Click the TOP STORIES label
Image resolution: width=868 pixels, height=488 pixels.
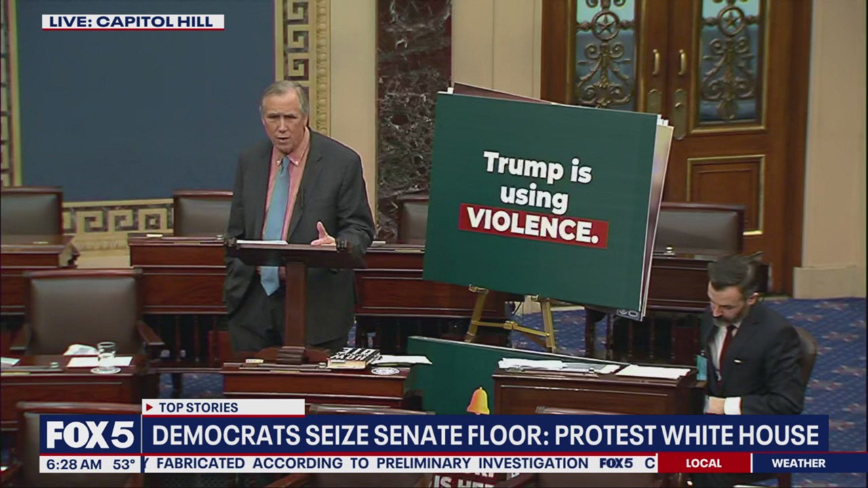198,407
